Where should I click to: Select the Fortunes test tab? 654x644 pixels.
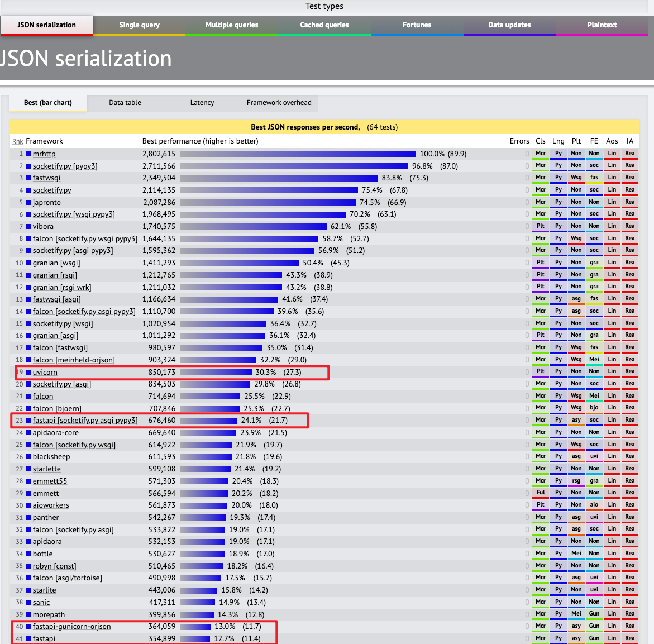pyautogui.click(x=417, y=25)
